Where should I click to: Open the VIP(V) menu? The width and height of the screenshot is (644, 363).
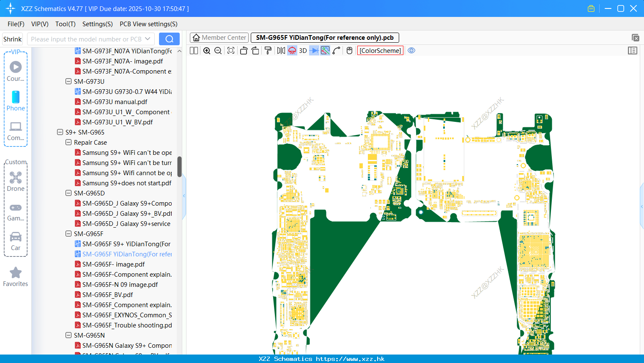click(x=40, y=24)
